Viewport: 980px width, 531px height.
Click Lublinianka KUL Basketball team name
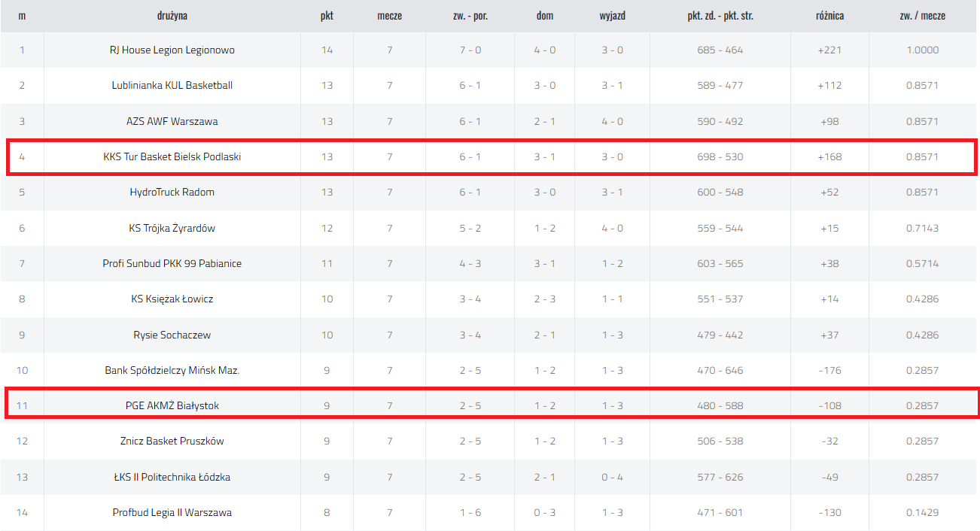click(x=172, y=86)
